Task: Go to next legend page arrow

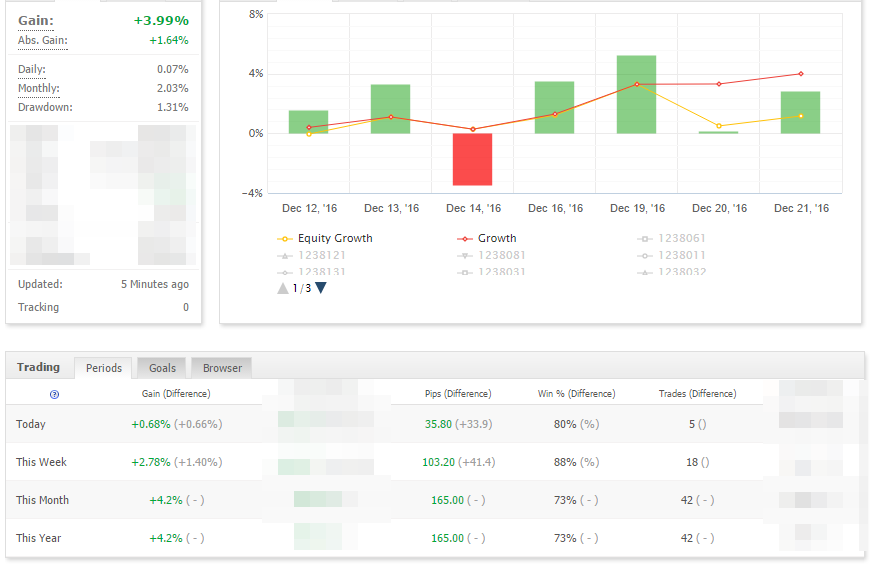Action: (x=321, y=288)
